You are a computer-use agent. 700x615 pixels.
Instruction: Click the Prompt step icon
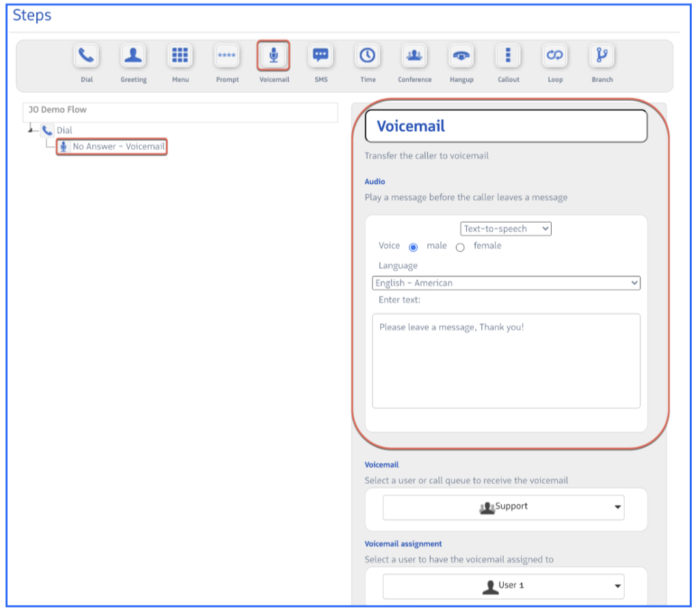[227, 56]
